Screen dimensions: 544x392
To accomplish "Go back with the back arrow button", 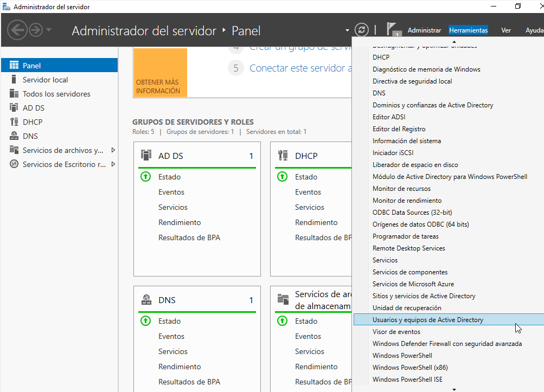I will (x=17, y=30).
